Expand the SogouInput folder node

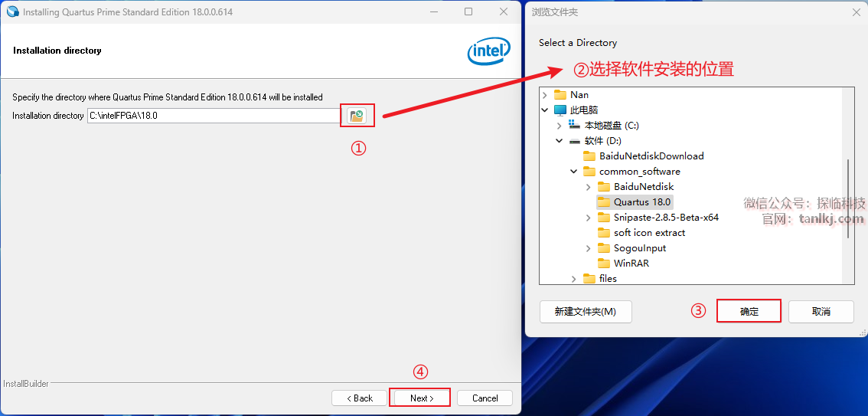(x=589, y=248)
